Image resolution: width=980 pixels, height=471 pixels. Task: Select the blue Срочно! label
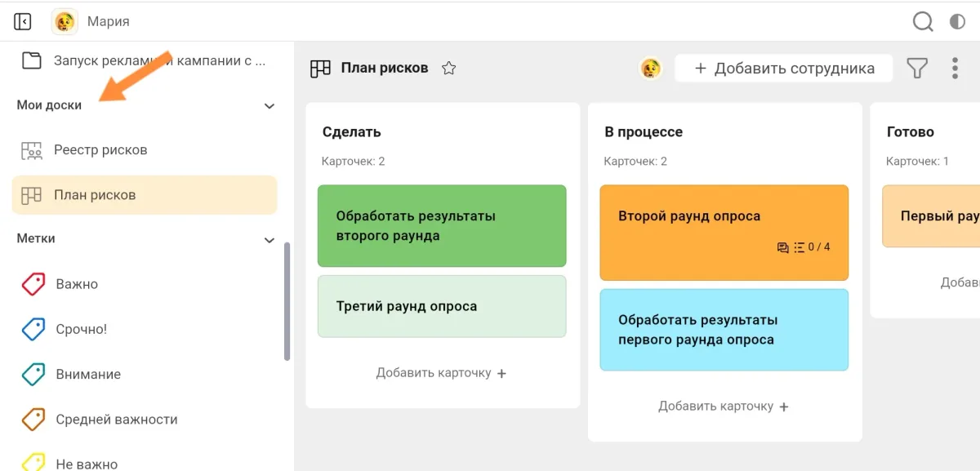pos(81,329)
